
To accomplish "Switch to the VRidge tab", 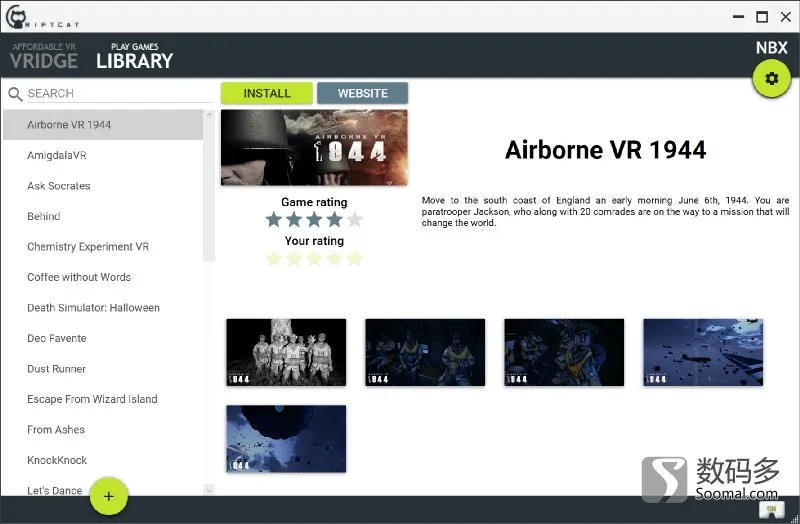I will point(44,56).
